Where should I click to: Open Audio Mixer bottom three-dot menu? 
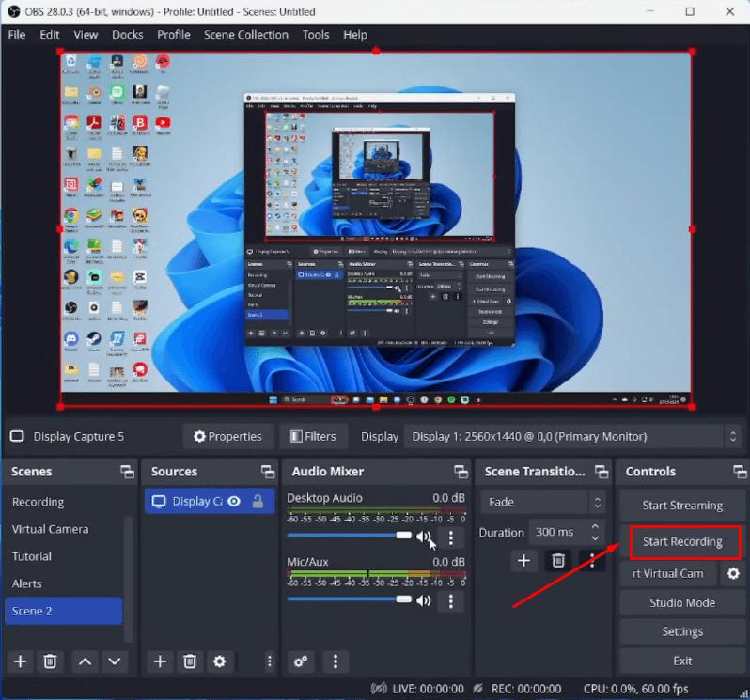point(336,661)
